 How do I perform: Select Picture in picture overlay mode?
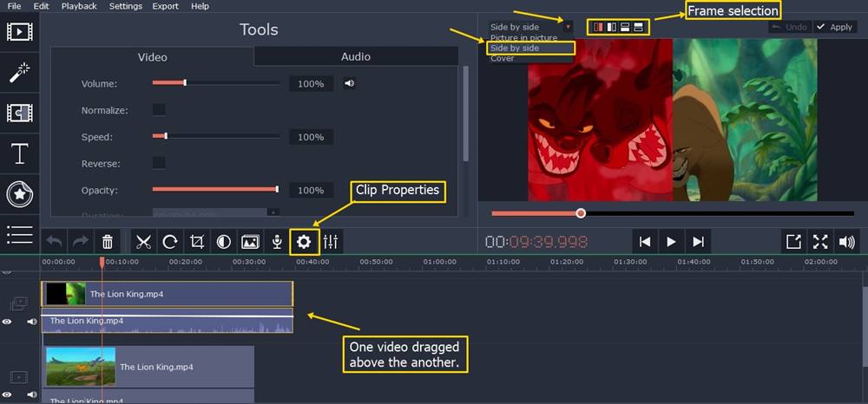coord(523,37)
